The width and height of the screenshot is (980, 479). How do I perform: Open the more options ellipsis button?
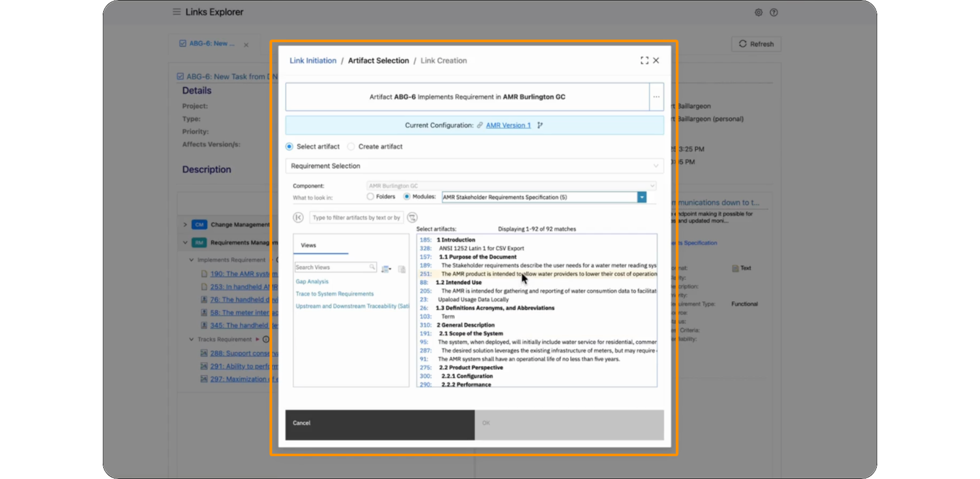click(x=656, y=97)
